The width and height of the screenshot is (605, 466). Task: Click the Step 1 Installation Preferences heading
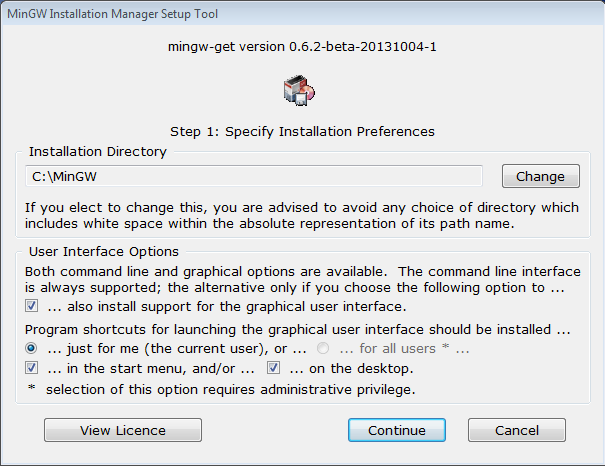302,131
